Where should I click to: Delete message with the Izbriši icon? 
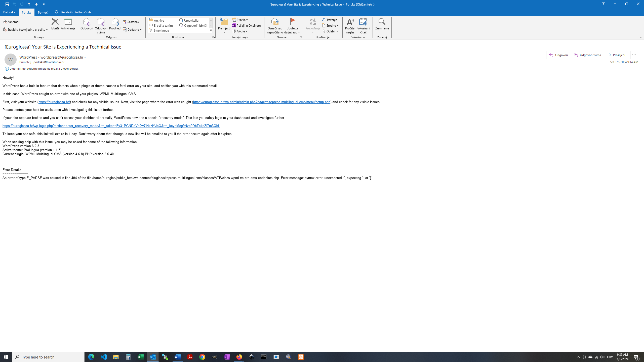[55, 24]
